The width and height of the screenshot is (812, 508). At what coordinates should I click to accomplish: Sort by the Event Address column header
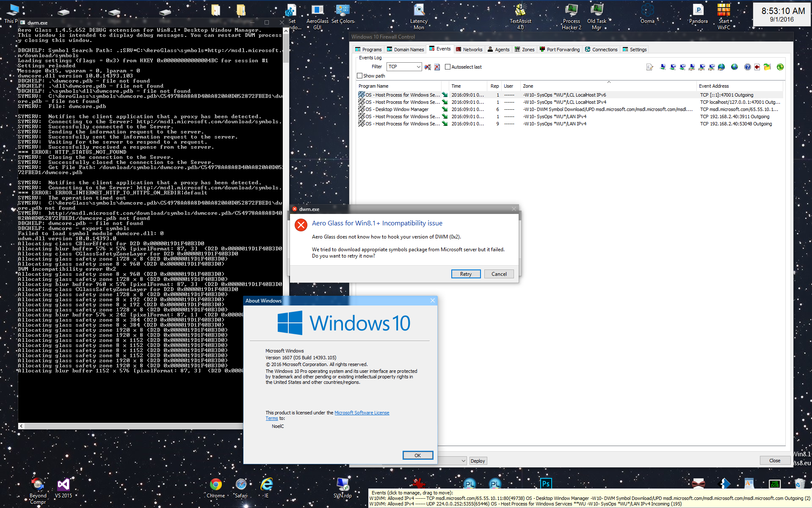click(740, 86)
